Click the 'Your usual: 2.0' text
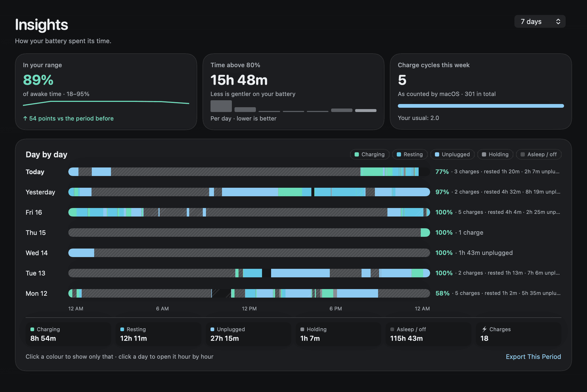587x392 pixels. [418, 118]
